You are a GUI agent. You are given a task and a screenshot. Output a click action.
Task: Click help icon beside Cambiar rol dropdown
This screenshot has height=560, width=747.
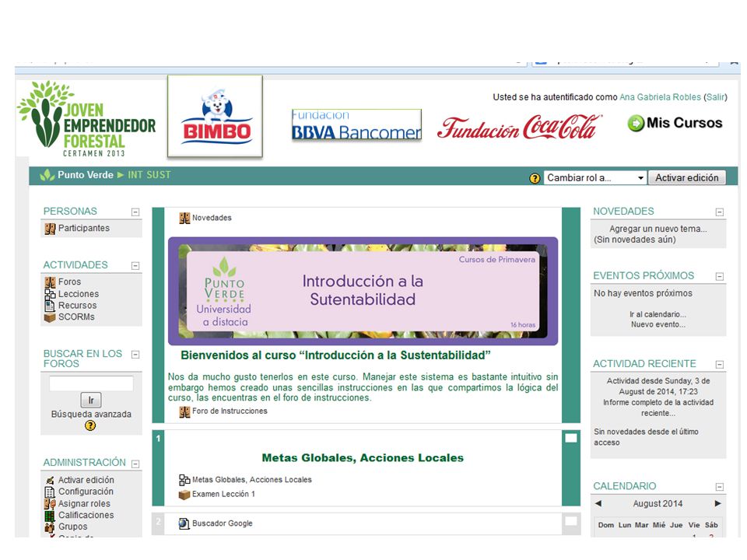[x=535, y=178]
